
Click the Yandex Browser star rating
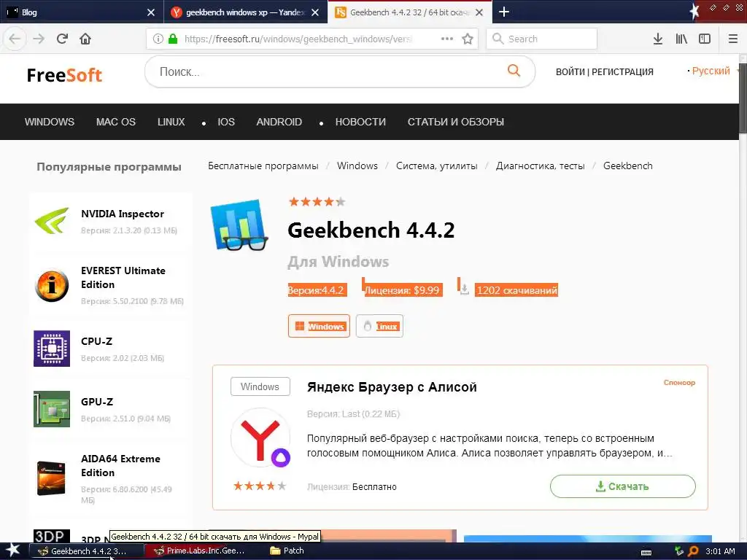pos(260,486)
